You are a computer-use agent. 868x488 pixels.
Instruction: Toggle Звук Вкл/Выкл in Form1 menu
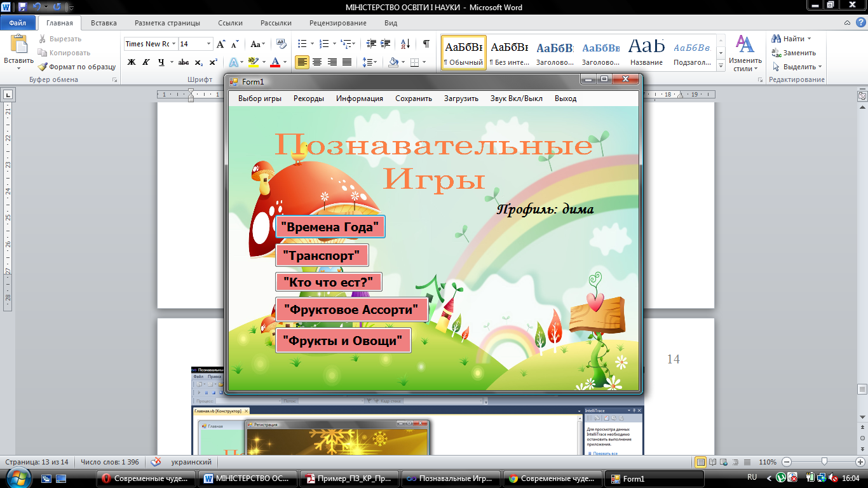(x=516, y=98)
